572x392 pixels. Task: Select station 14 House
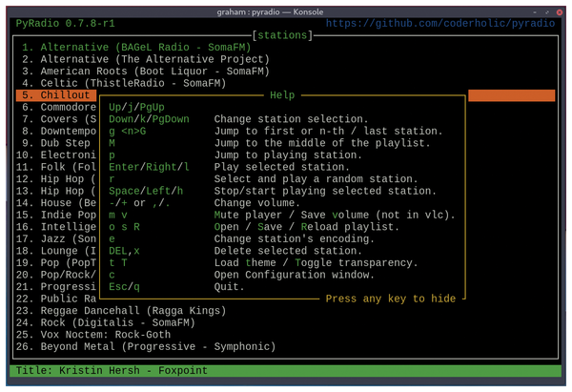pyautogui.click(x=56, y=203)
